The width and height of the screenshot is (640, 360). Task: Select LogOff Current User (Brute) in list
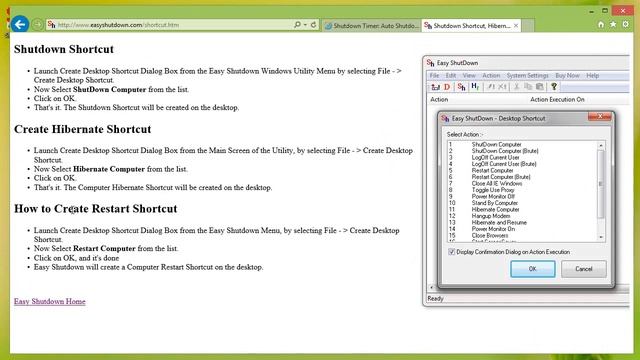[x=523, y=164]
